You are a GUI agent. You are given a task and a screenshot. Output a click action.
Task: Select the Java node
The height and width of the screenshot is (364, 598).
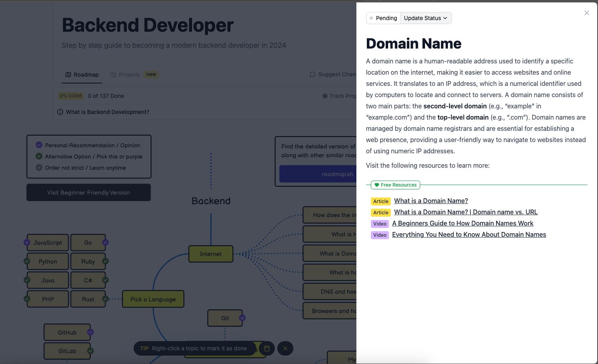click(x=48, y=281)
